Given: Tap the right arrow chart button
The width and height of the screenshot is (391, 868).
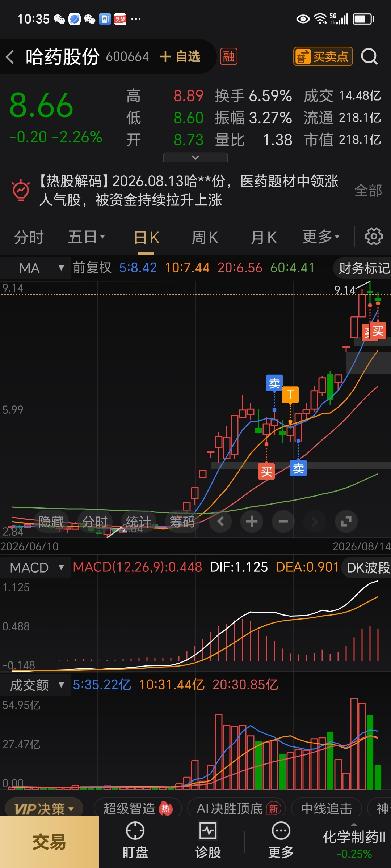Looking at the screenshot, I should [315, 521].
